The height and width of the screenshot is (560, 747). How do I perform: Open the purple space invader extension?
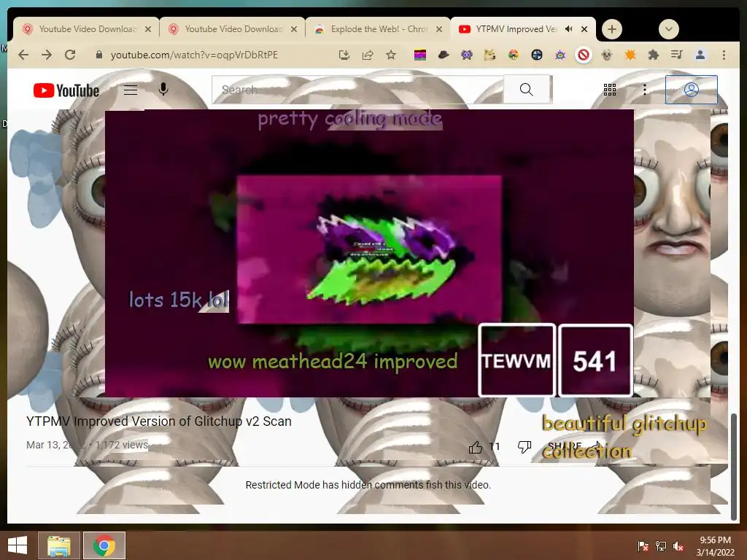click(x=467, y=55)
